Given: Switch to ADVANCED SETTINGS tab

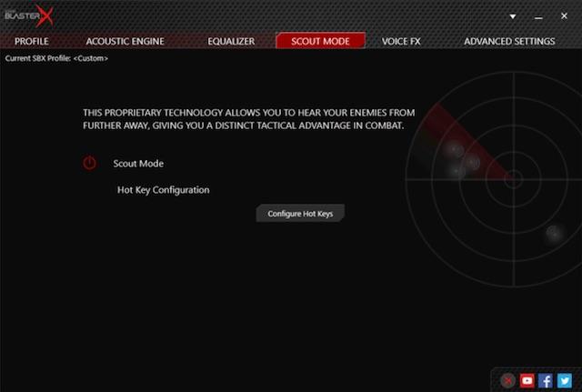Looking at the screenshot, I should pos(509,41).
